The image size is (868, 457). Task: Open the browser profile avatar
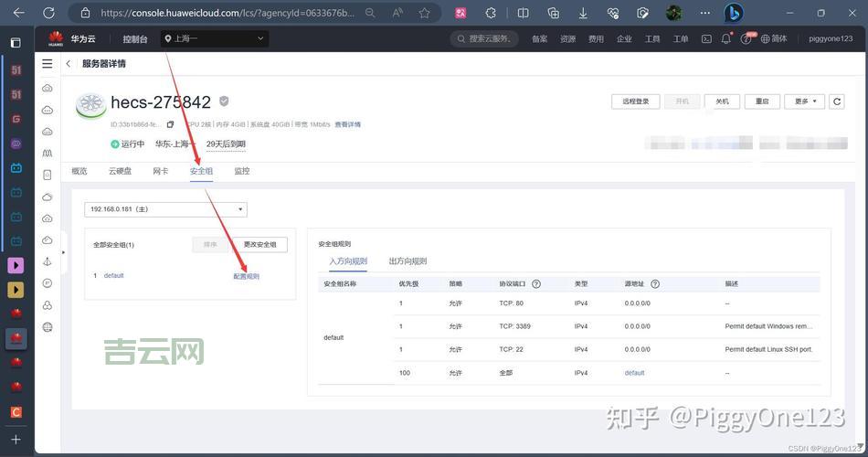coord(673,13)
